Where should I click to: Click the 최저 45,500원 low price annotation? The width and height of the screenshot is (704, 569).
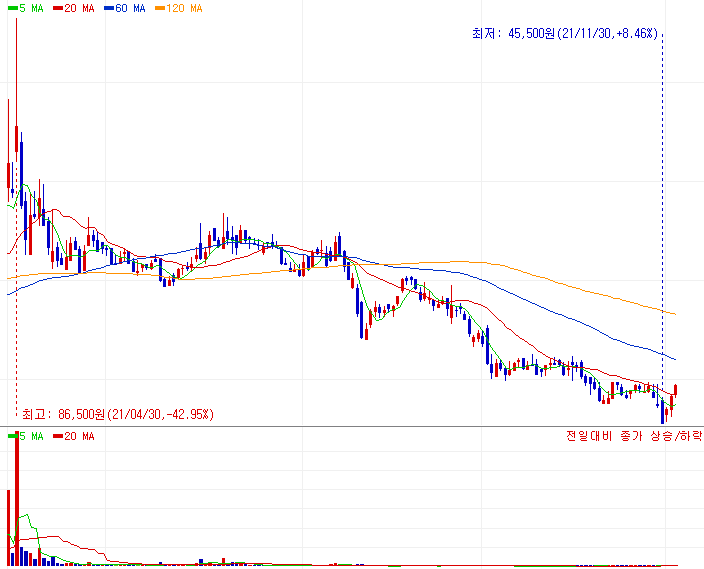click(x=565, y=33)
